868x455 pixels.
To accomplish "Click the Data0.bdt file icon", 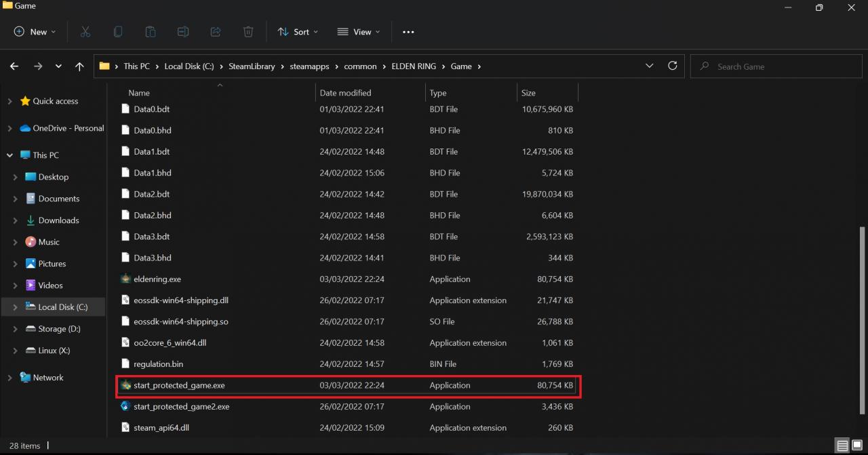I will [x=125, y=108].
